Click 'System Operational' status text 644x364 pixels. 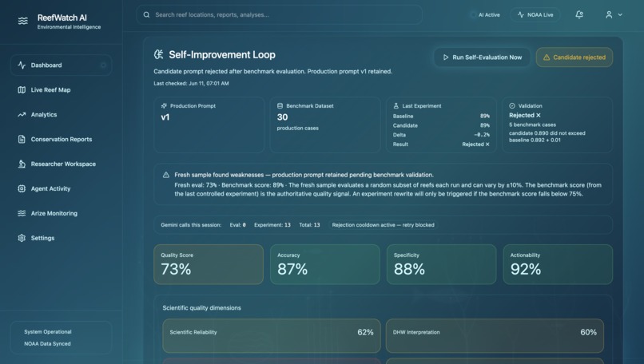48,331
